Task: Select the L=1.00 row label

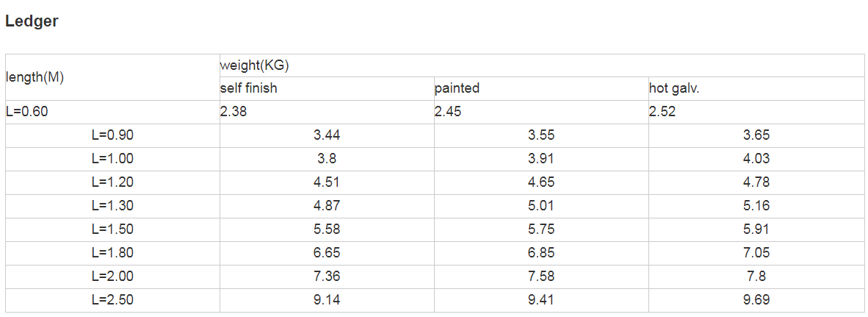Action: (112, 159)
